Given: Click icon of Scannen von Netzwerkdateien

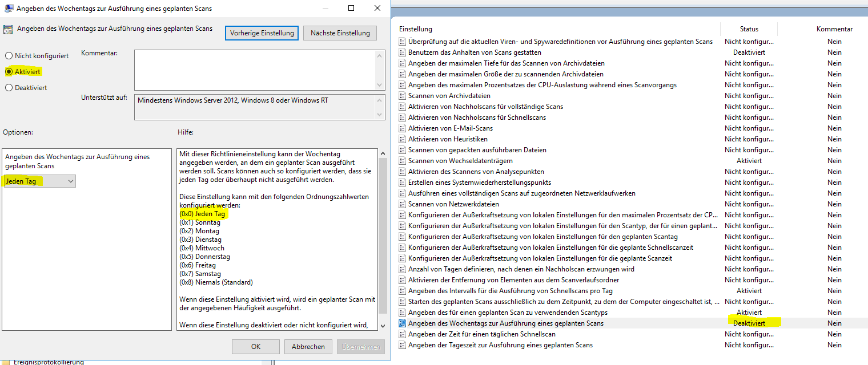Looking at the screenshot, I should pyautogui.click(x=402, y=204).
